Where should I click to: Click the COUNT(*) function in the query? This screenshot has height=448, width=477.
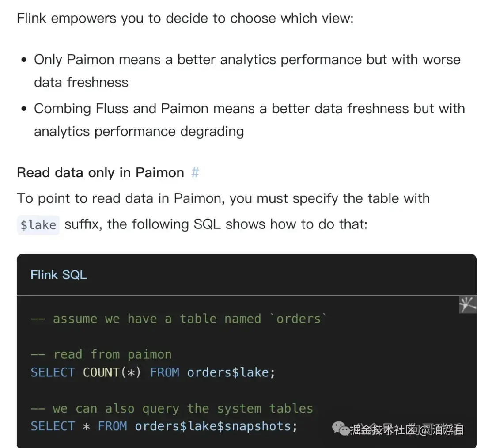click(112, 372)
